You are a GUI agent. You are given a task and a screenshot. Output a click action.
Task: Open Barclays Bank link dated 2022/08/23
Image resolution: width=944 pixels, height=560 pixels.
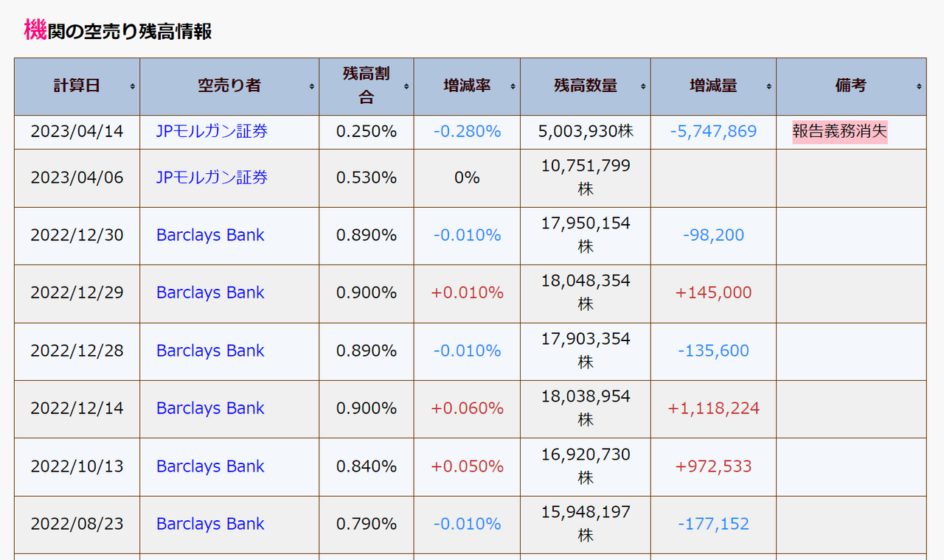[210, 524]
